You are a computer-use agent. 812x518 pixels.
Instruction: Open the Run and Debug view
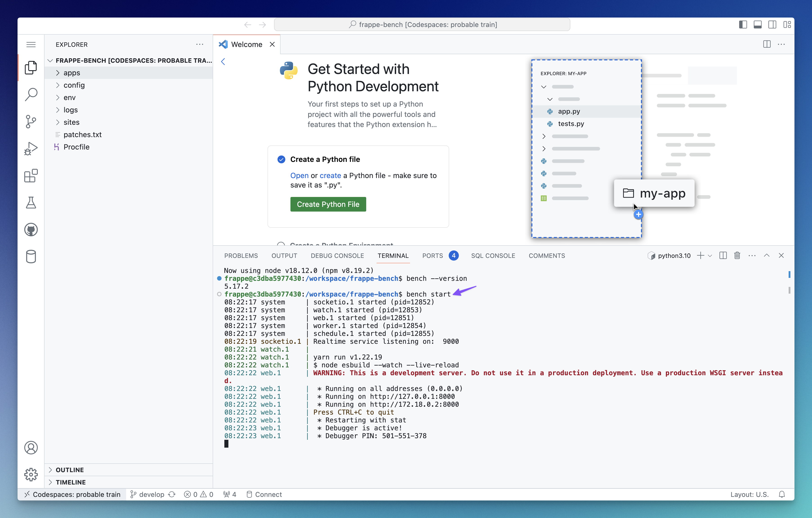[31, 148]
